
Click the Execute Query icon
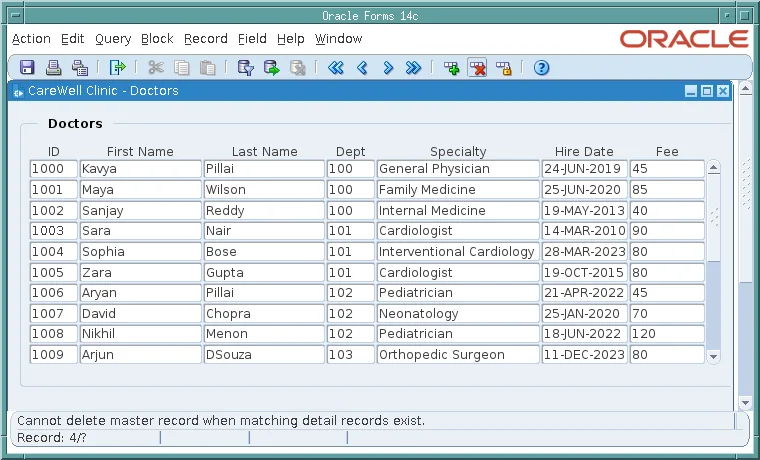pos(271,67)
